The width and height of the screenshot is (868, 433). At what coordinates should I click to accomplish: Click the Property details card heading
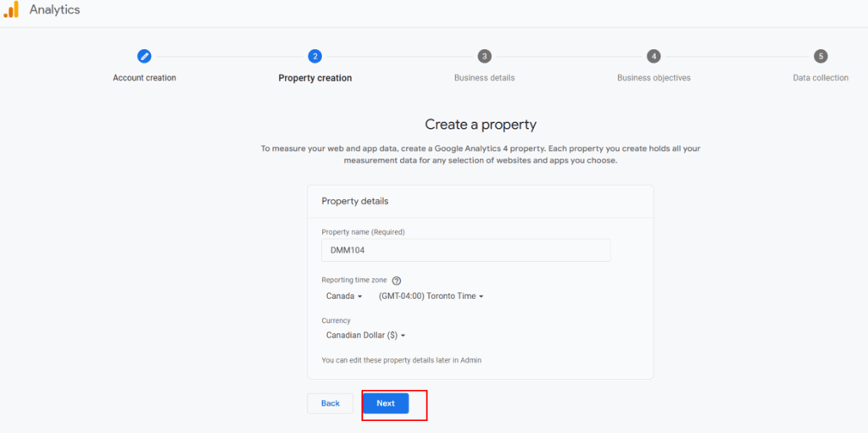[x=355, y=201]
